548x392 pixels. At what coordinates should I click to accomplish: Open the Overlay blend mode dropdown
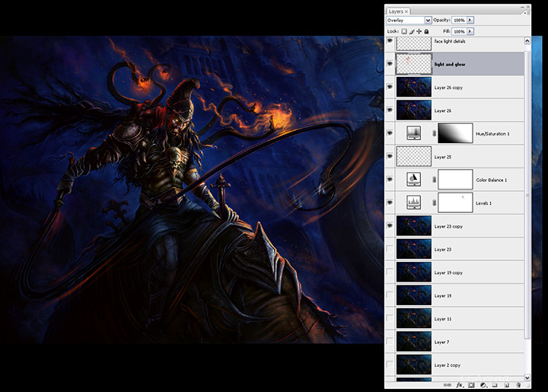pos(428,21)
